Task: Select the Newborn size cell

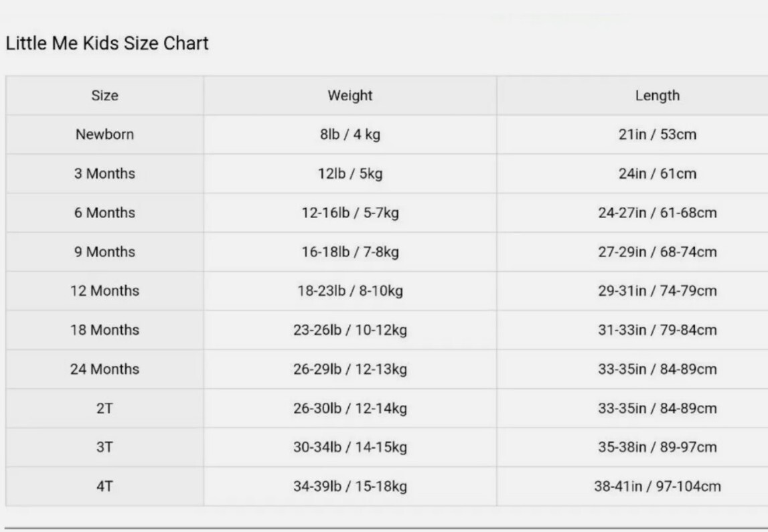Action: tap(104, 135)
